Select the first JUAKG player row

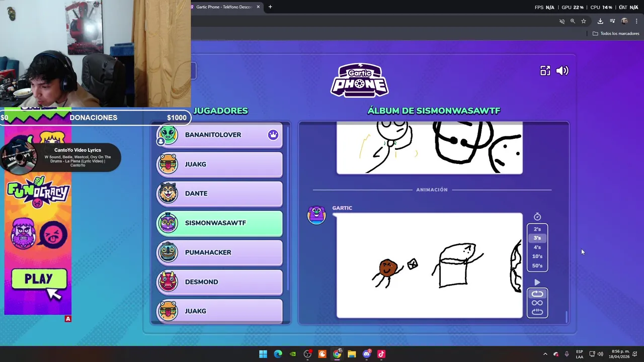pyautogui.click(x=219, y=164)
